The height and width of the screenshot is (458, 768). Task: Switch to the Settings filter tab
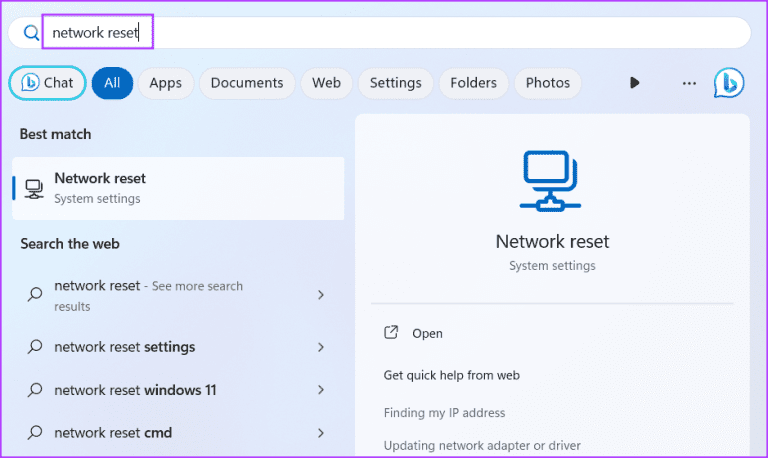coord(395,83)
